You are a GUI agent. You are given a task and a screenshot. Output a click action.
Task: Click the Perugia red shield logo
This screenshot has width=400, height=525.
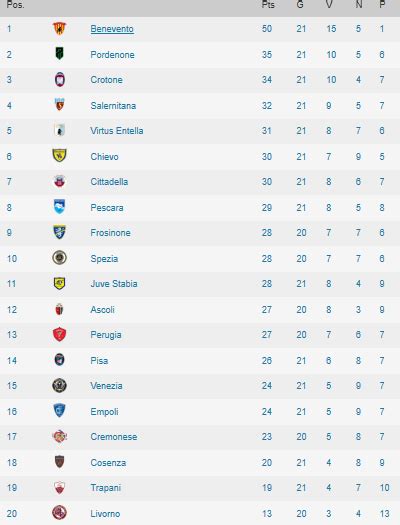[x=60, y=334]
